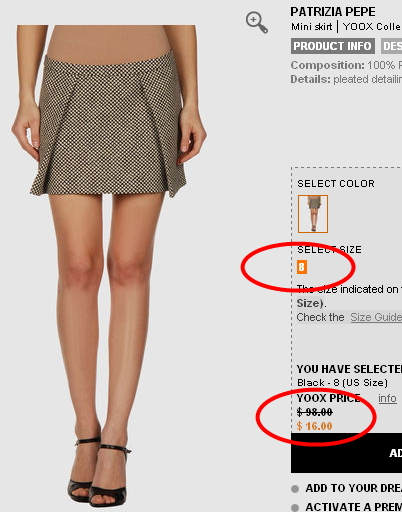Image resolution: width=402 pixels, height=512 pixels.
Task: Choose the skirt color thumbnail swatch
Action: pos(313,214)
